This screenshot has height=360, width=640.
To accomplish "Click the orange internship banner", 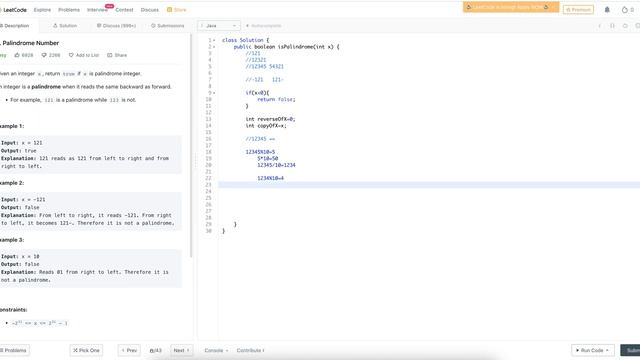I will [x=511, y=7].
